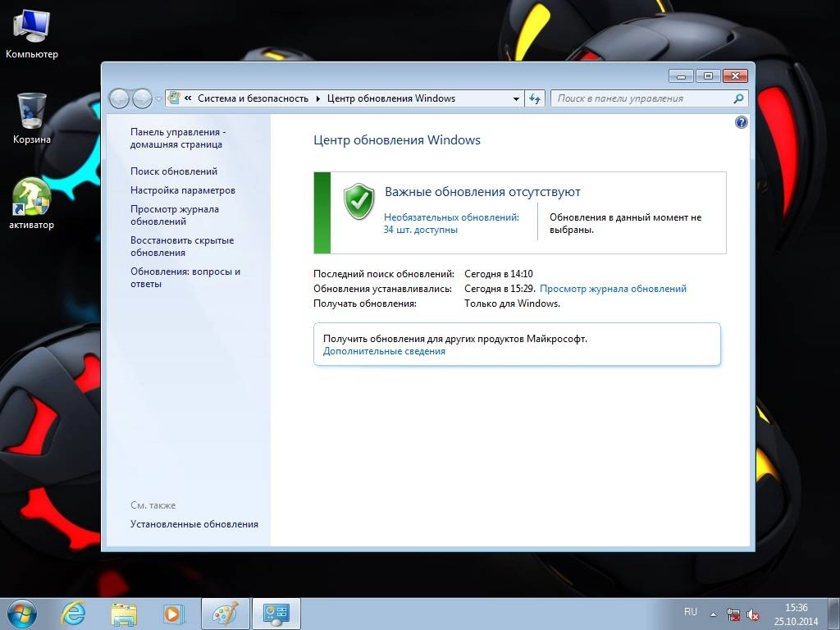
Task: Select the активатор desktop shortcut
Action: click(32, 203)
